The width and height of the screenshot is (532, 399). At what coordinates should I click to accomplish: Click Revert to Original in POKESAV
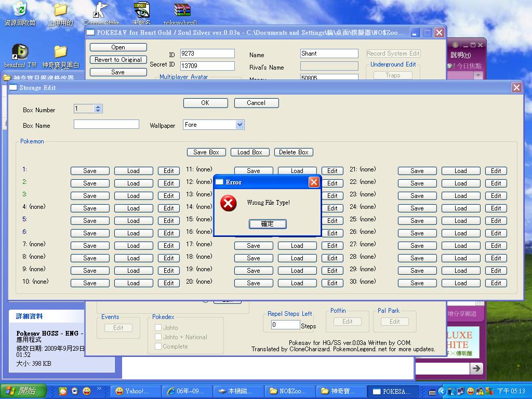pyautogui.click(x=118, y=60)
